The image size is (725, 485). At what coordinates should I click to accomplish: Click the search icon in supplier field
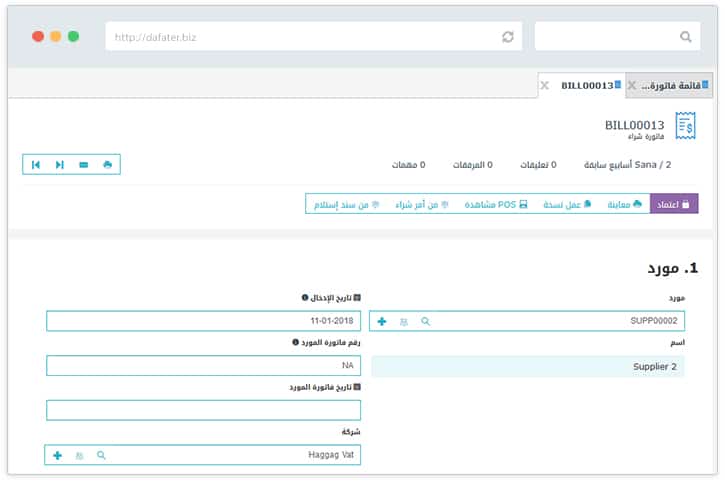tap(425, 321)
